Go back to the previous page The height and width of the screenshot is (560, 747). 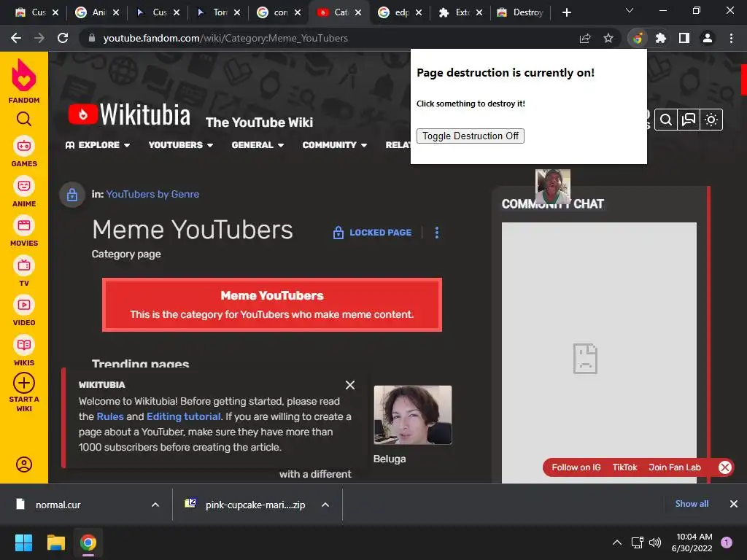pos(16,38)
